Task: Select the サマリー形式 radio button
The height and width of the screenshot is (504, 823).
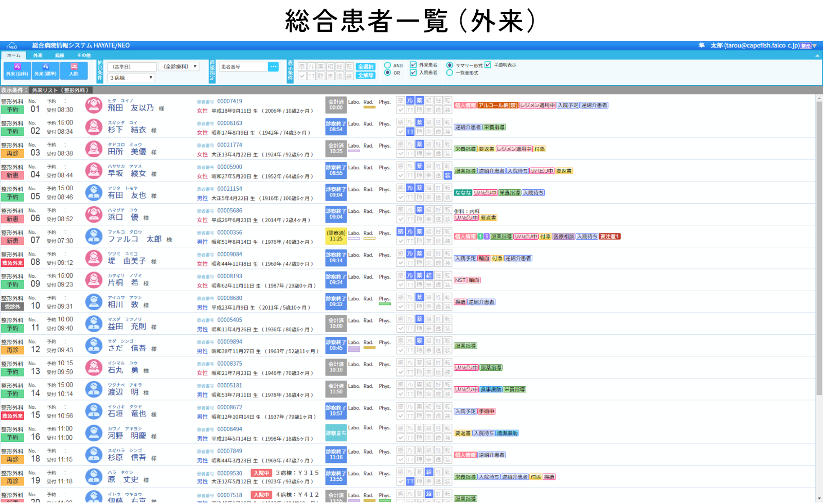Action: [450, 65]
